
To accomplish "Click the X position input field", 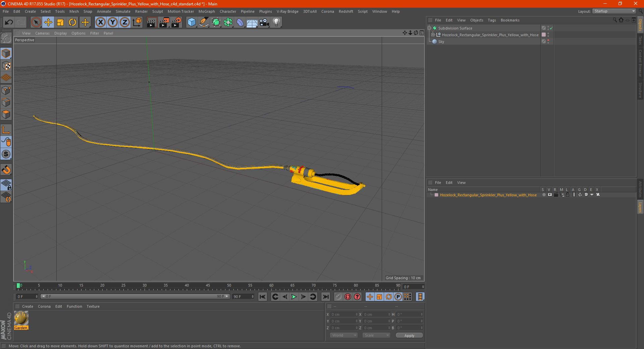I will point(344,314).
